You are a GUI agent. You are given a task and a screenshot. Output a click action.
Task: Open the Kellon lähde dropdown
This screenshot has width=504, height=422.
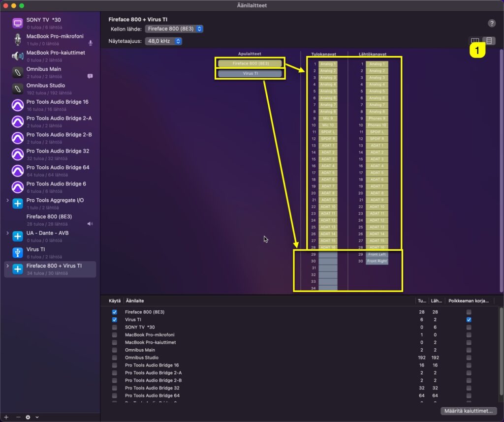(174, 29)
